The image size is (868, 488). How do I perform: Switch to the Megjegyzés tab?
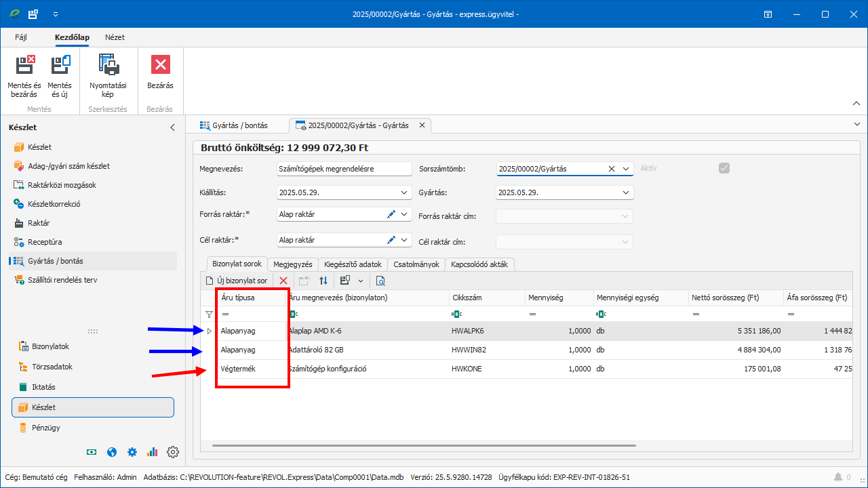click(x=292, y=264)
